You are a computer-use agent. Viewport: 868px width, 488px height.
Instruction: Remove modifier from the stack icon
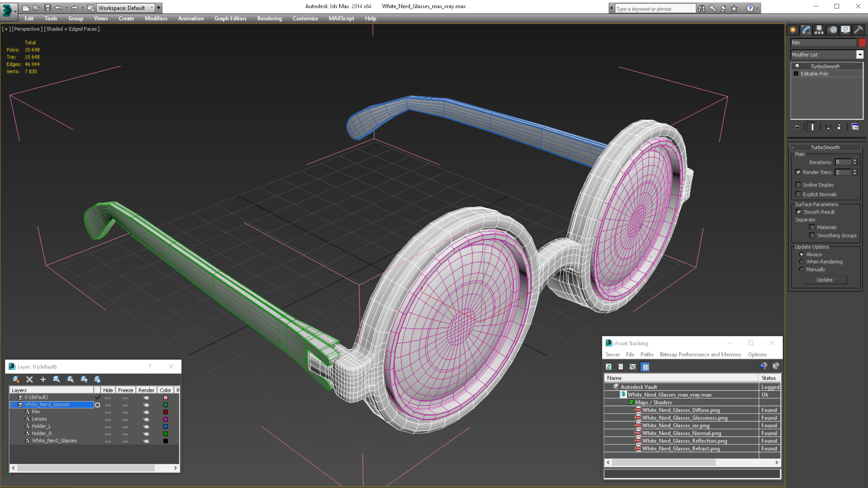click(x=839, y=127)
